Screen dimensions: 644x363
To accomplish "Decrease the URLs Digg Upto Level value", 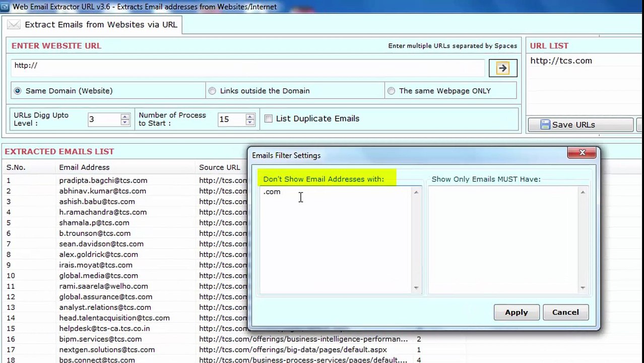I will (125, 122).
